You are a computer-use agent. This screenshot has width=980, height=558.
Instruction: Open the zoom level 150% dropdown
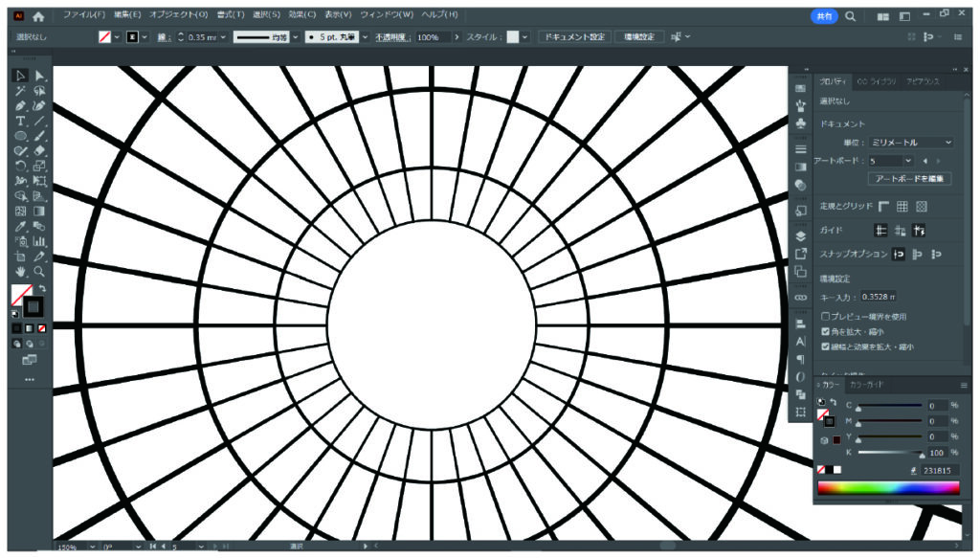[93, 547]
